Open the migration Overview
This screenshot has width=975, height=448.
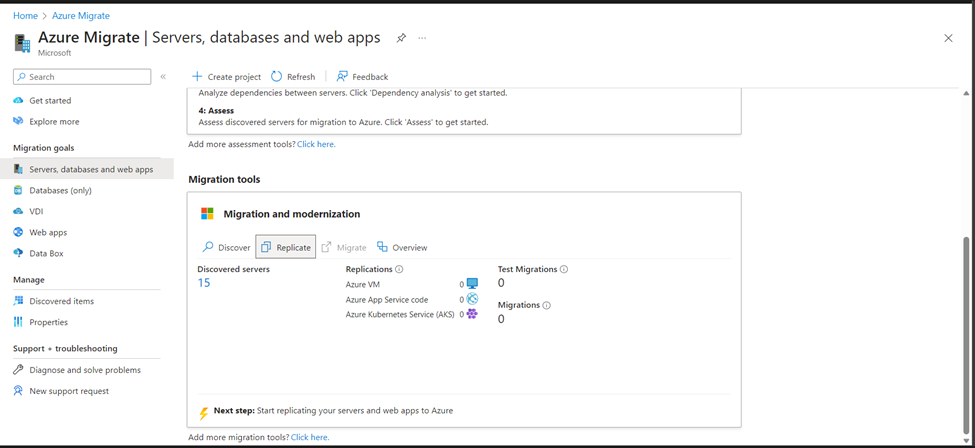coord(402,248)
